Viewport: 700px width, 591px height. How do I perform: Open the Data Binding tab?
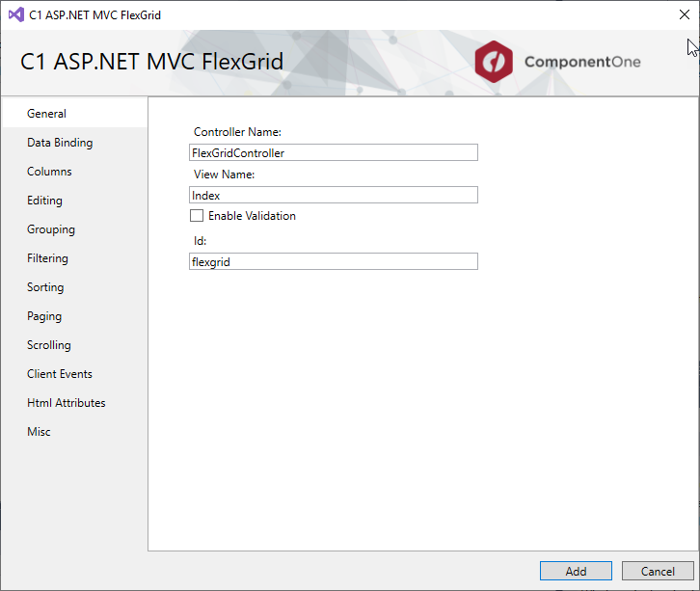point(60,143)
